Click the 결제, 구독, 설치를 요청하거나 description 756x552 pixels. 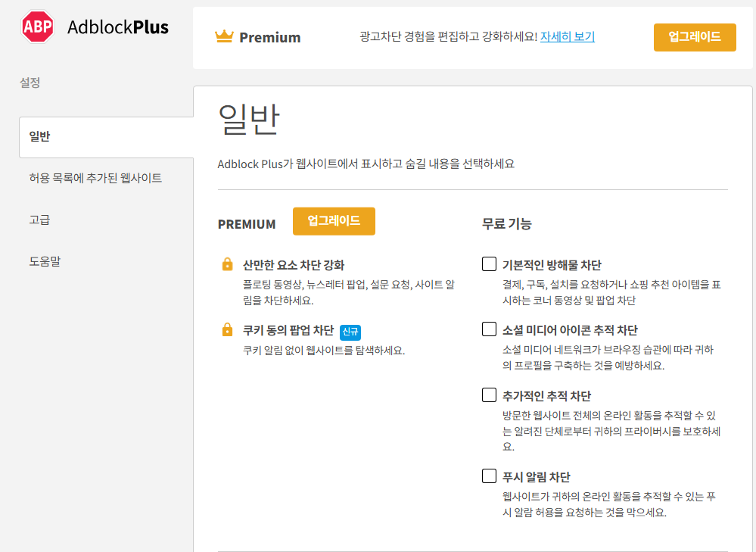tap(611, 292)
